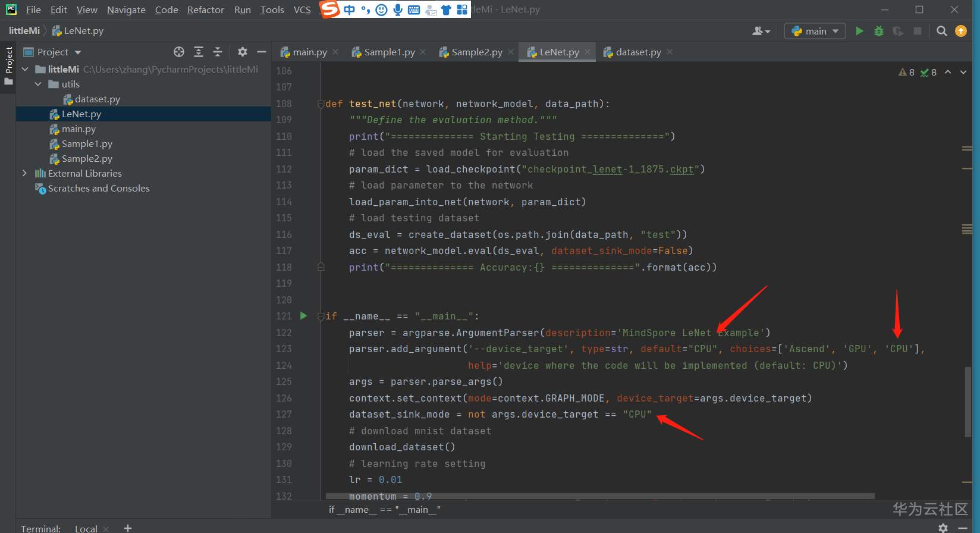This screenshot has width=980, height=533.
Task: Select Sample2.py in project tree
Action: point(87,159)
